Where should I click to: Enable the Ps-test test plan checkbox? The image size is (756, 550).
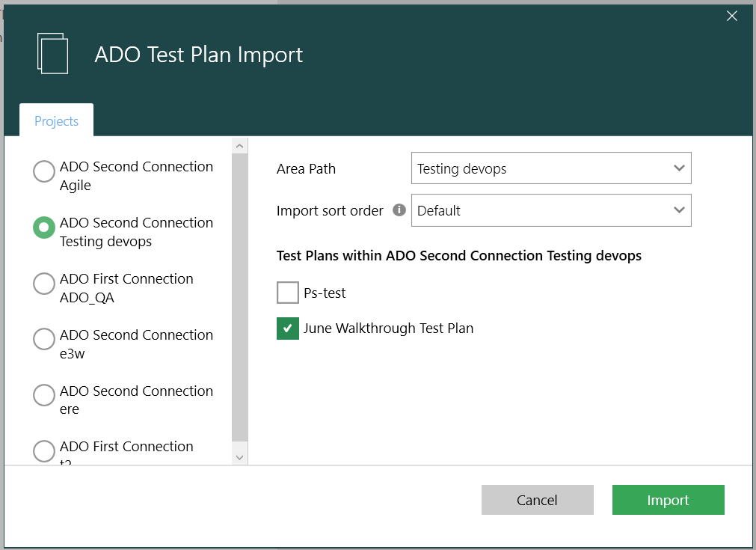click(x=287, y=293)
